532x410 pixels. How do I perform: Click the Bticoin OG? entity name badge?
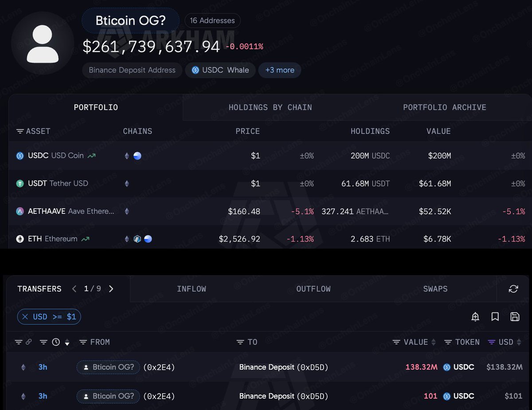[x=130, y=20]
